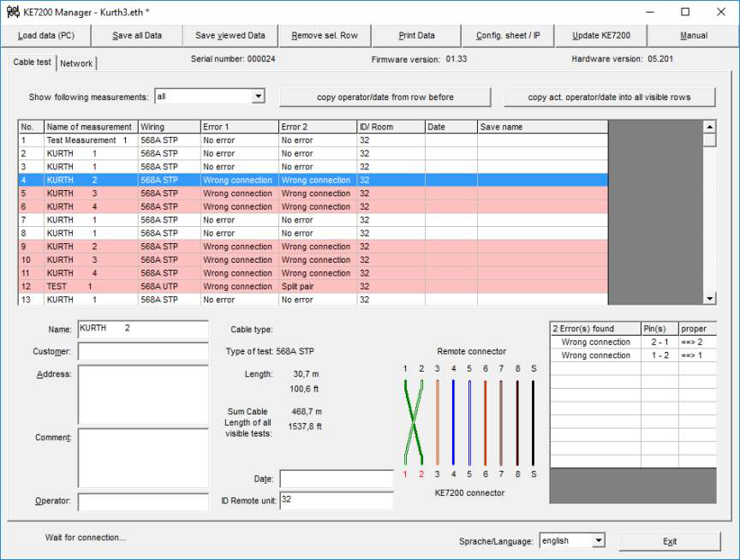Click the Pin(s) column header
740x560 pixels.
[659, 328]
